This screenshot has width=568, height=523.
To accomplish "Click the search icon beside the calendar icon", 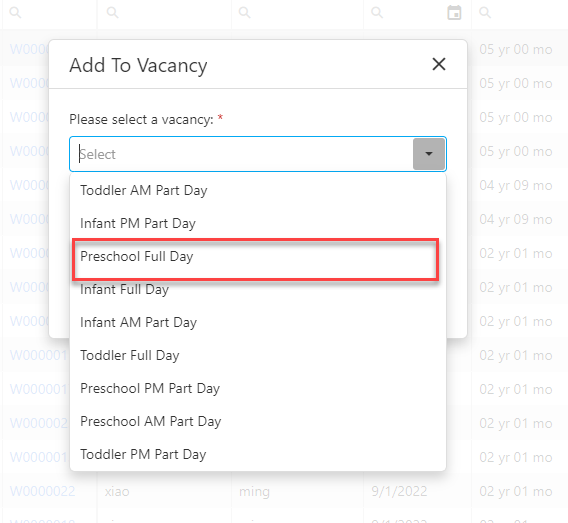I will coord(377,13).
